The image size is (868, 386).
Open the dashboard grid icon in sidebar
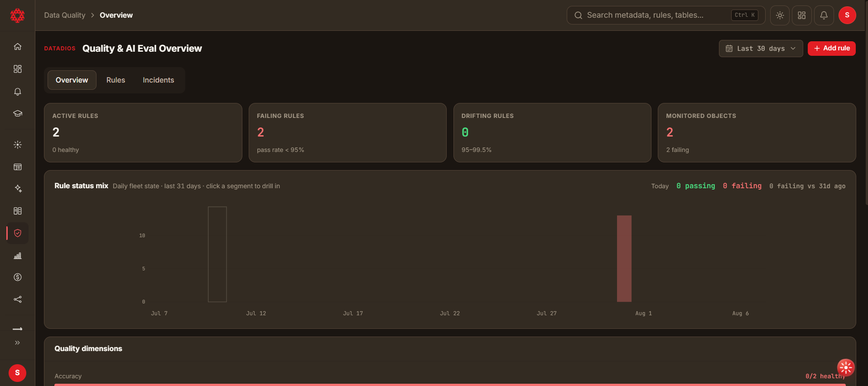click(x=18, y=69)
